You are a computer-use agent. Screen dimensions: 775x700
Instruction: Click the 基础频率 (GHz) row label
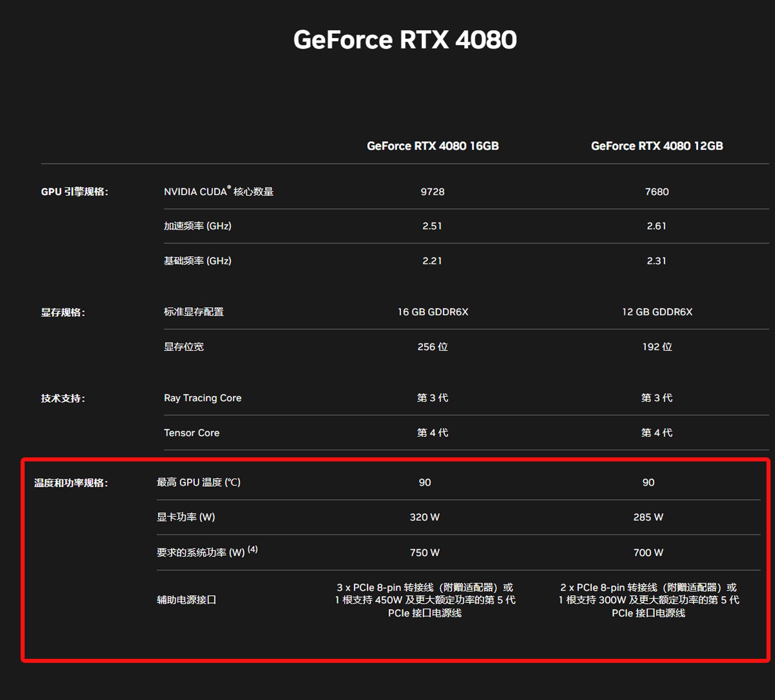point(197,261)
